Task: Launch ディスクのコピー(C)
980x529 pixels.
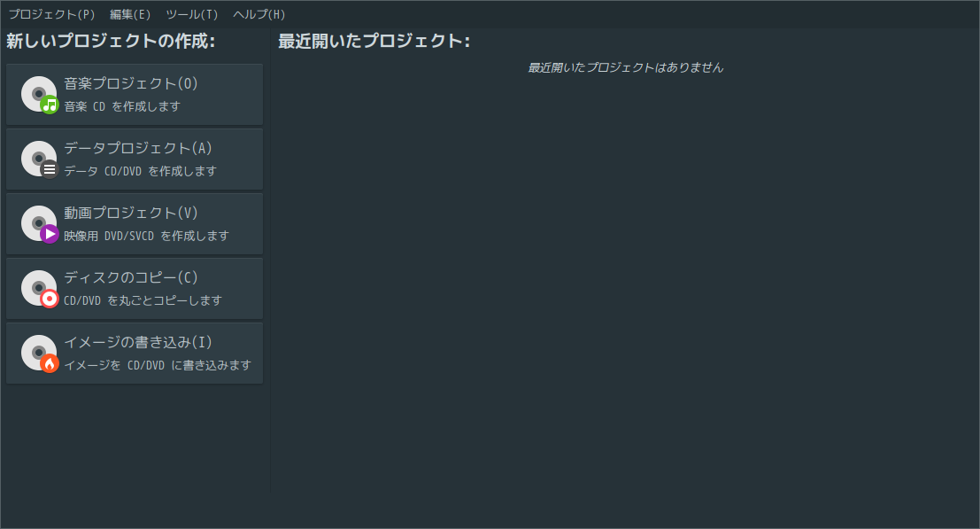Action: [138, 277]
